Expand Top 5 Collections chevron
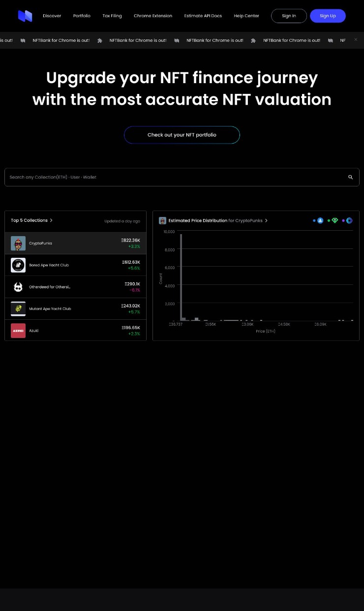Image resolution: width=364 pixels, height=611 pixels. [x=51, y=220]
